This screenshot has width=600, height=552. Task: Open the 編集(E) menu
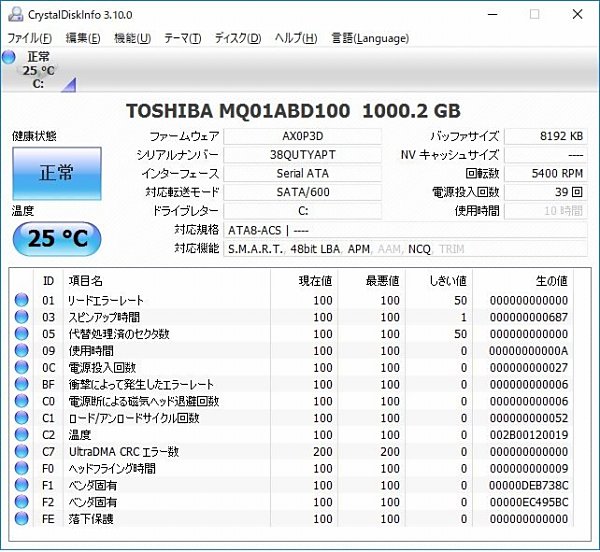click(x=83, y=38)
